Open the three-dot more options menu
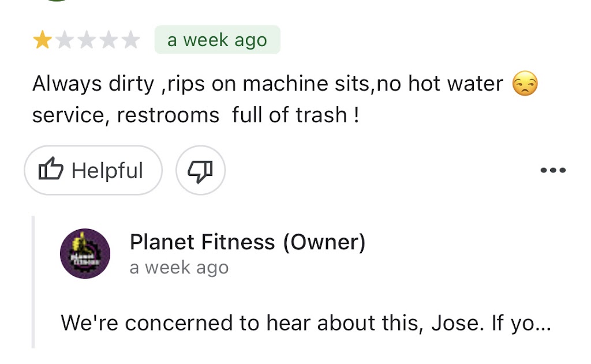This screenshot has height=364, width=591. [552, 171]
